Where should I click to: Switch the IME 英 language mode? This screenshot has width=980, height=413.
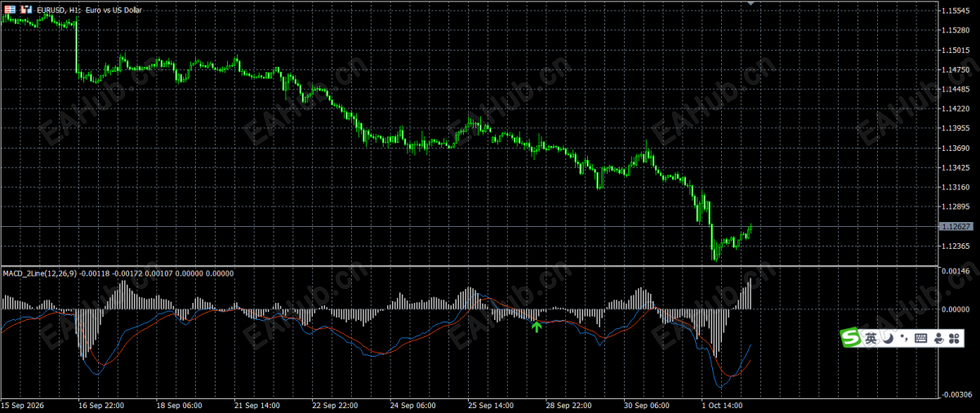coord(871,338)
